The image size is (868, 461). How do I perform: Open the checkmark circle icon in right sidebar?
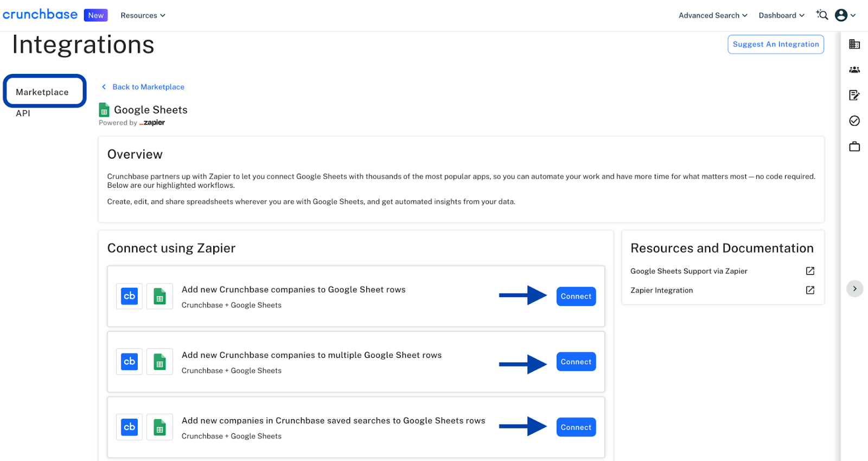[x=854, y=121]
